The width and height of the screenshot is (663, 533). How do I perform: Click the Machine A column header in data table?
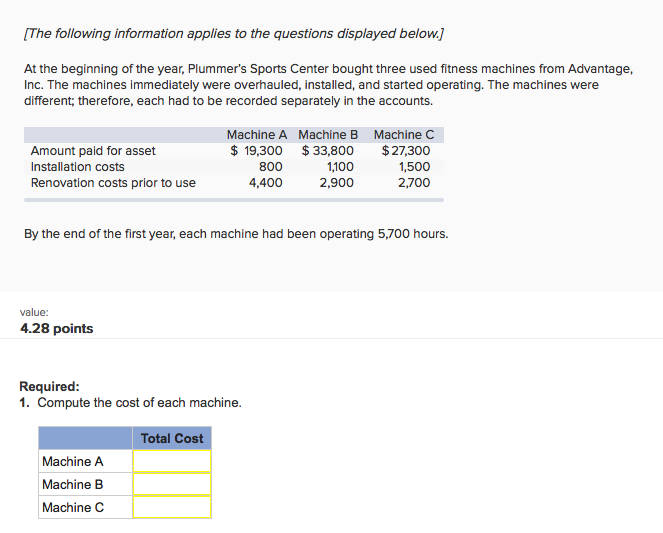pyautogui.click(x=257, y=134)
